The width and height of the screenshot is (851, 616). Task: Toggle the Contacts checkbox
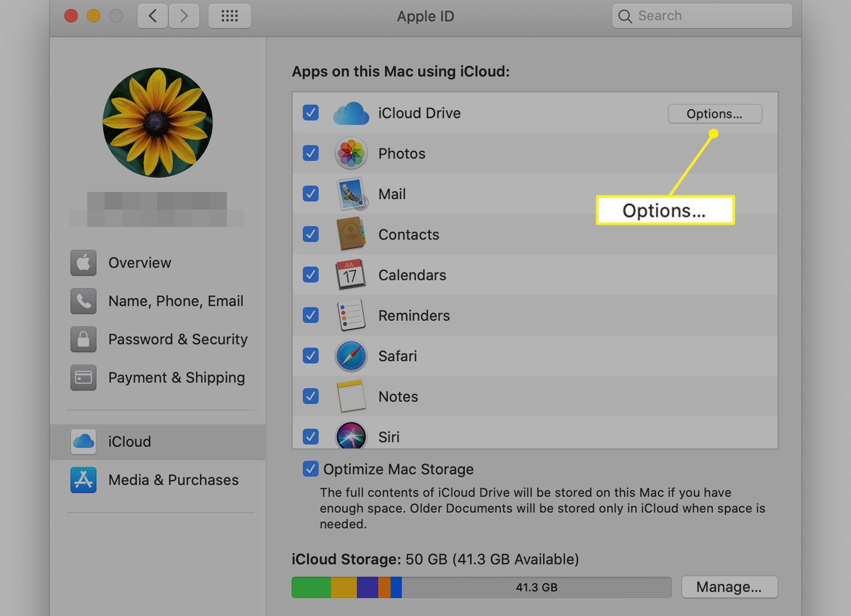(x=310, y=234)
